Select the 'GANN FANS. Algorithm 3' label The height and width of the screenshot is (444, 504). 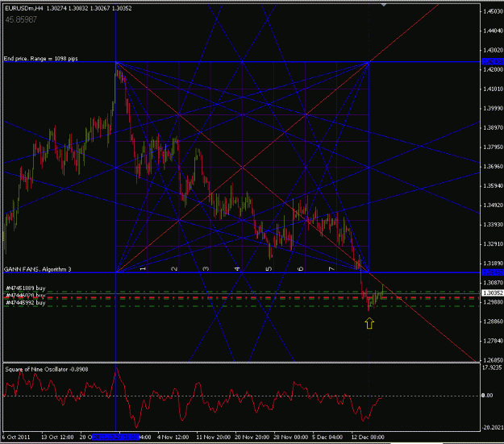point(38,269)
